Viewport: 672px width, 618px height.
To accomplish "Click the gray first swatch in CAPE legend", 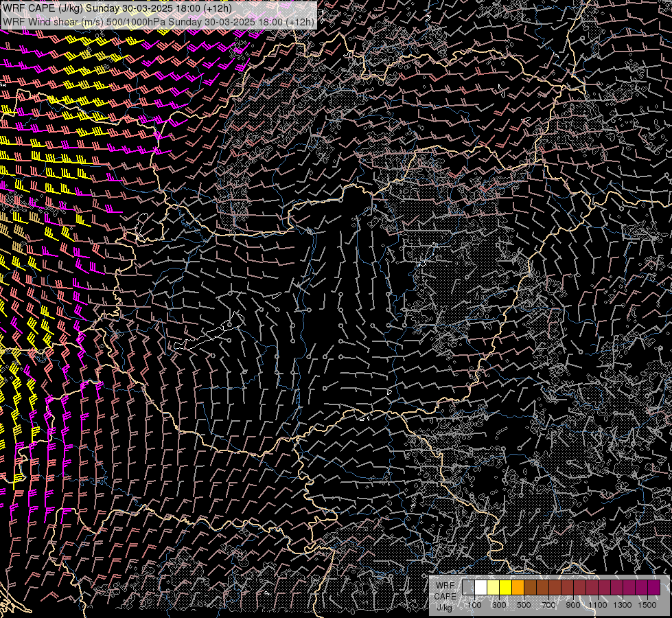I will [x=468, y=588].
